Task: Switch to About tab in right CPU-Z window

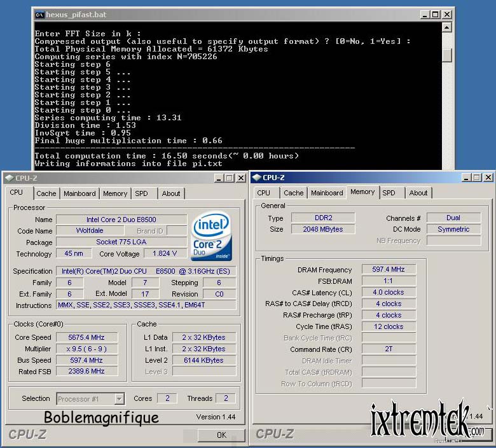Action: [418, 193]
